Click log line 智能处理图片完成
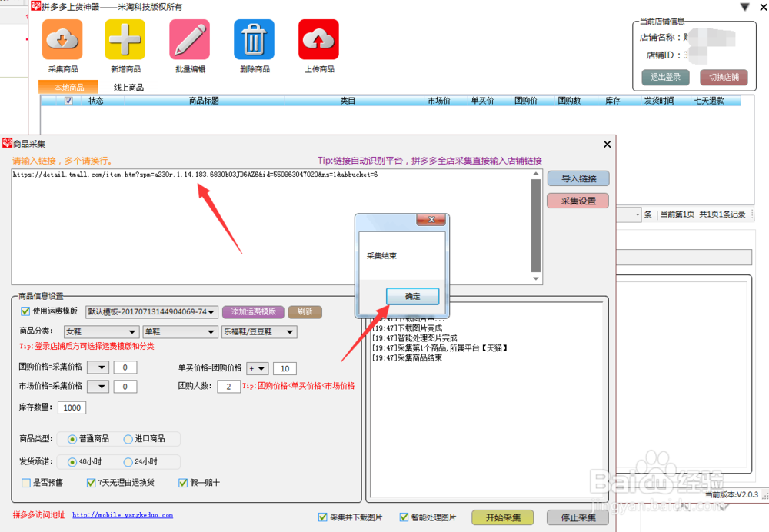Image resolution: width=769 pixels, height=532 pixels. click(x=414, y=338)
